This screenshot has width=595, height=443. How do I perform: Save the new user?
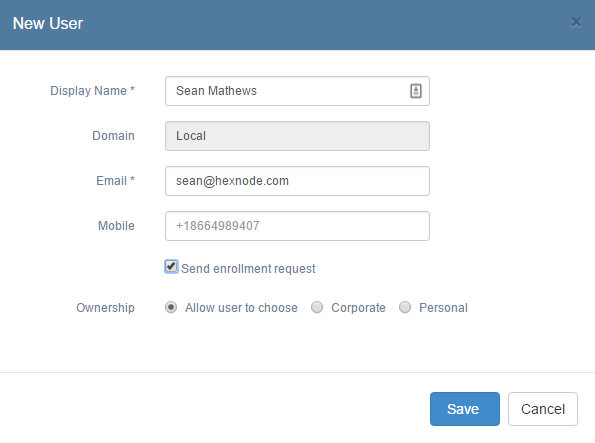tap(464, 409)
